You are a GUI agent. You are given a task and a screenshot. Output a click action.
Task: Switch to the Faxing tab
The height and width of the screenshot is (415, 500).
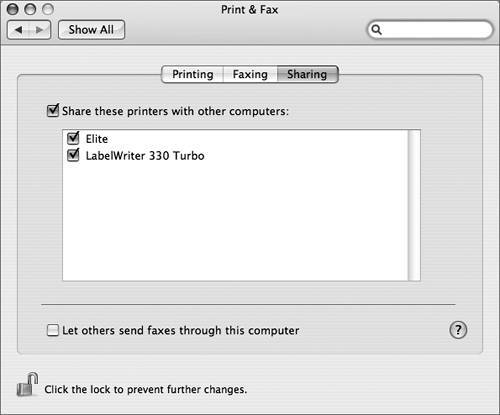[250, 74]
